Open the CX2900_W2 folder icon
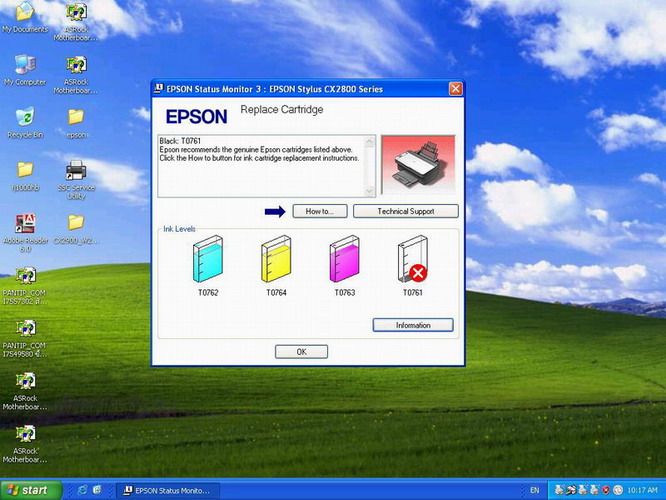The width and height of the screenshot is (666, 500). [x=76, y=229]
